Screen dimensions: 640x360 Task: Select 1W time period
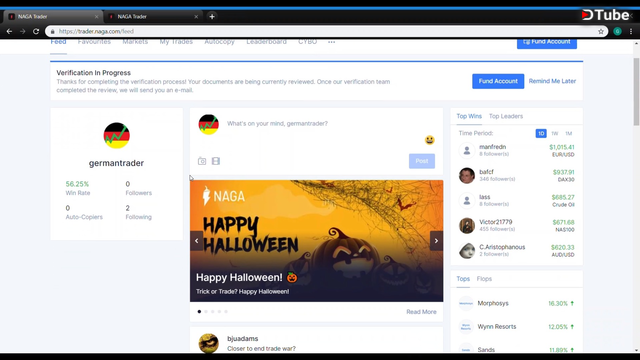555,133
